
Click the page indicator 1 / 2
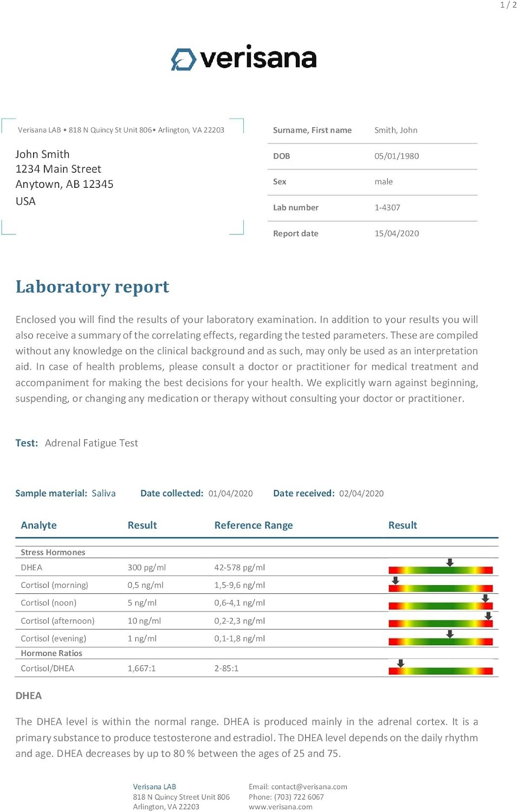point(508,5)
